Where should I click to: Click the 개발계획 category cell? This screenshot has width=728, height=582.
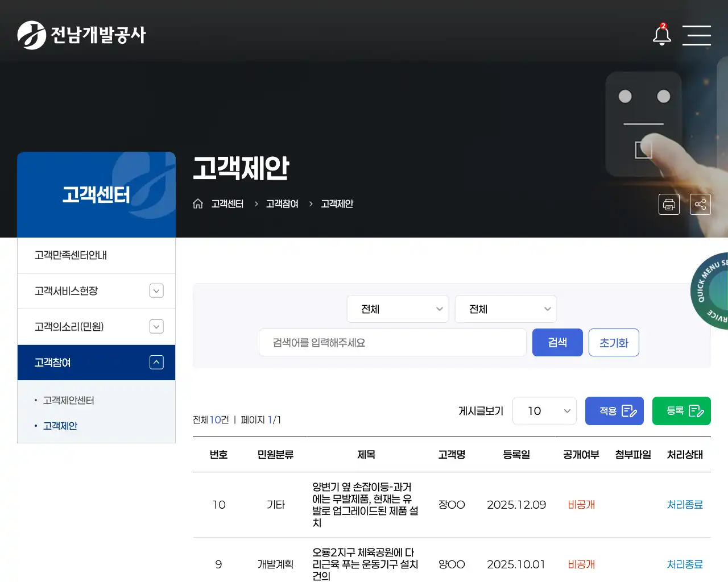click(x=276, y=564)
